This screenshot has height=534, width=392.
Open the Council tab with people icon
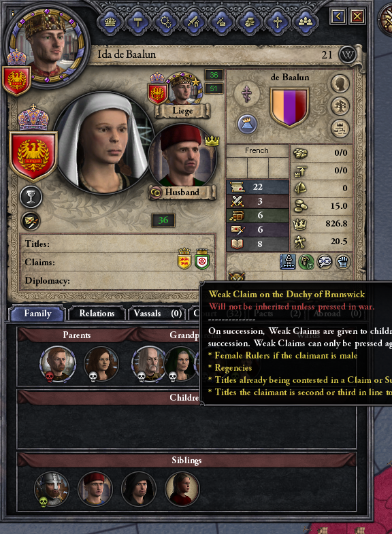pyautogui.click(x=306, y=22)
